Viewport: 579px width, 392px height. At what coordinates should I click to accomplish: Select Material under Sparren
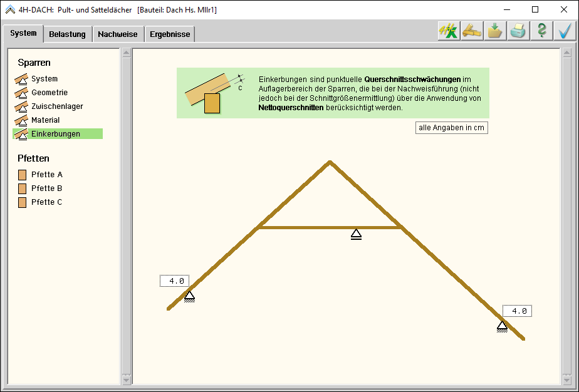tap(45, 120)
